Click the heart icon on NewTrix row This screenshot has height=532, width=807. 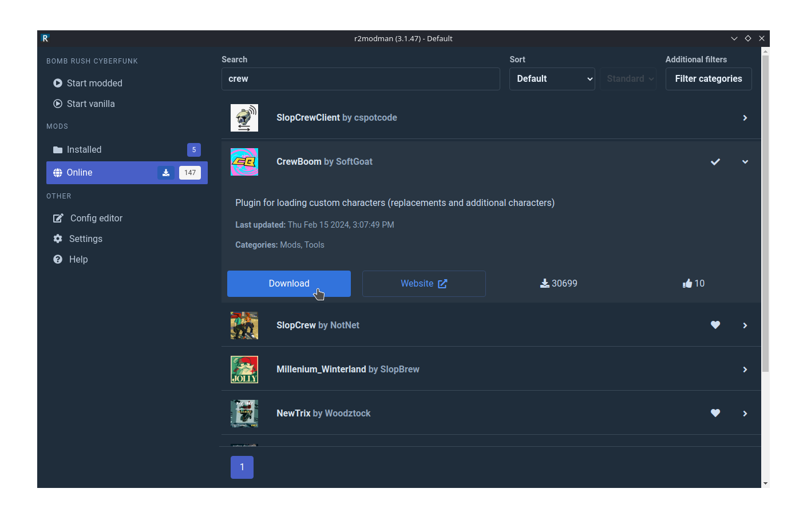coord(715,413)
